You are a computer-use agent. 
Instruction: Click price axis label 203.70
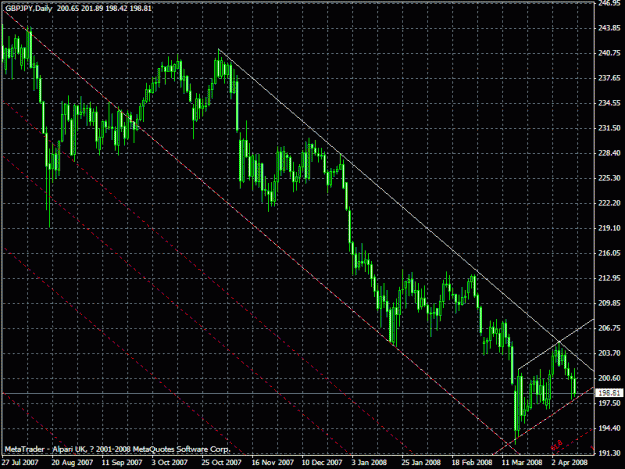pyautogui.click(x=609, y=353)
